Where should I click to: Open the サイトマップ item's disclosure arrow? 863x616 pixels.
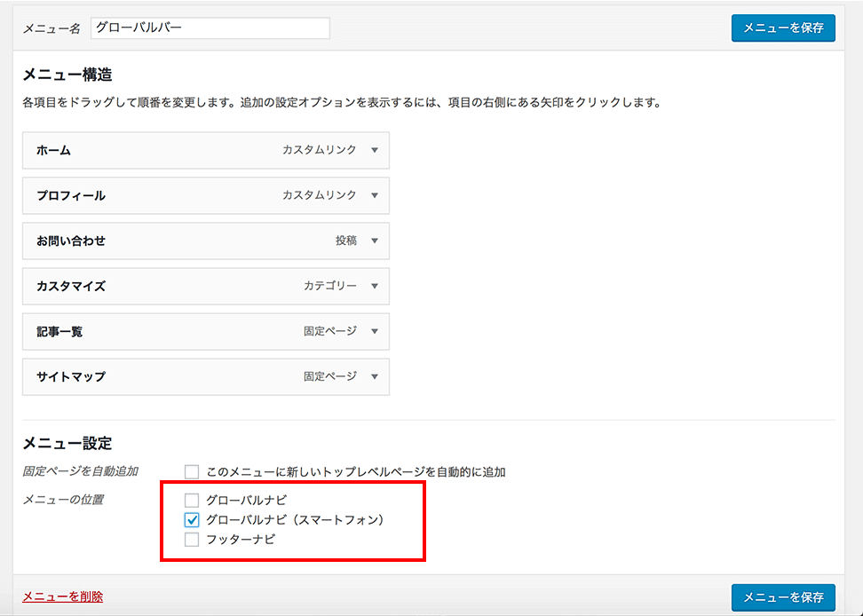375,376
